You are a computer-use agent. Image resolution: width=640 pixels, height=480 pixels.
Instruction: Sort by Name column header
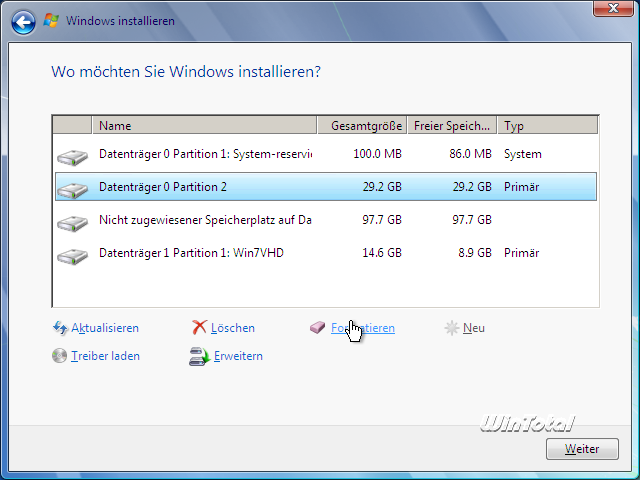pos(204,125)
